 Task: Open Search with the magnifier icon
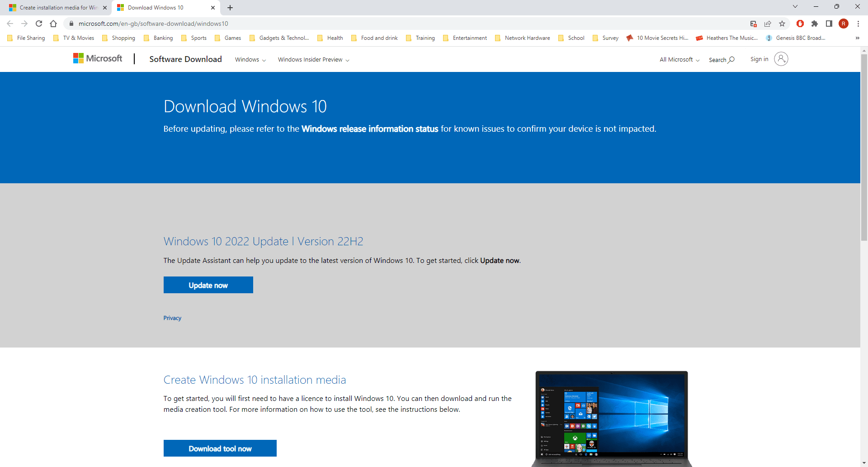click(722, 60)
